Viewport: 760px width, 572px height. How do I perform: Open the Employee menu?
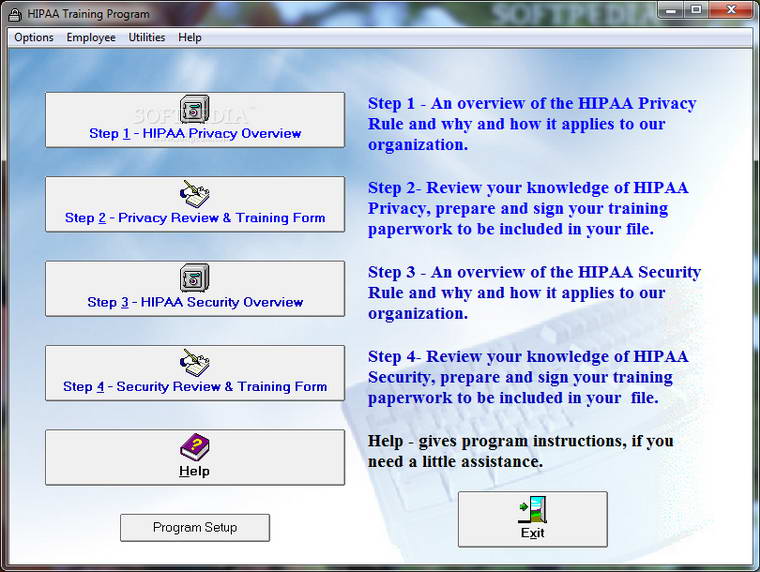(91, 37)
